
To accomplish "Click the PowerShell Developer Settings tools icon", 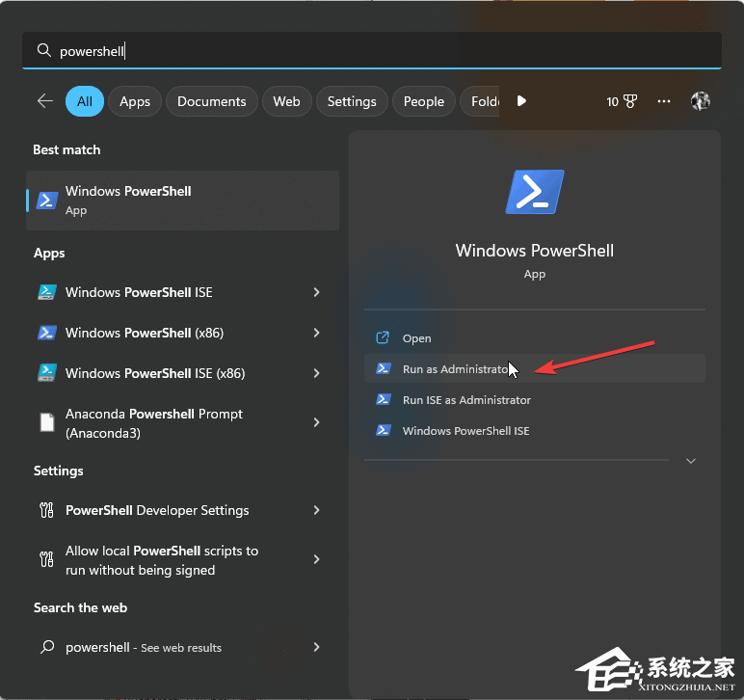I will point(46,510).
